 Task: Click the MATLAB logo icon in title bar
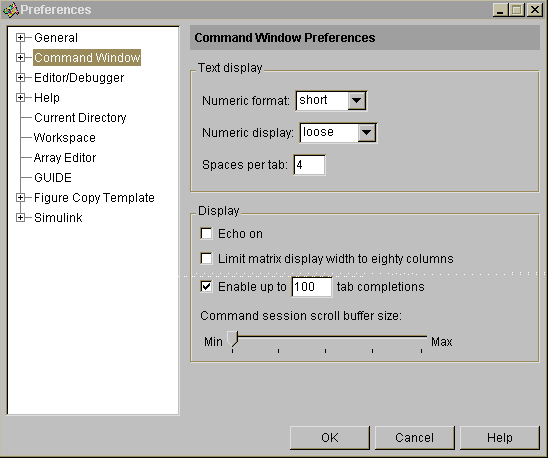pos(10,9)
